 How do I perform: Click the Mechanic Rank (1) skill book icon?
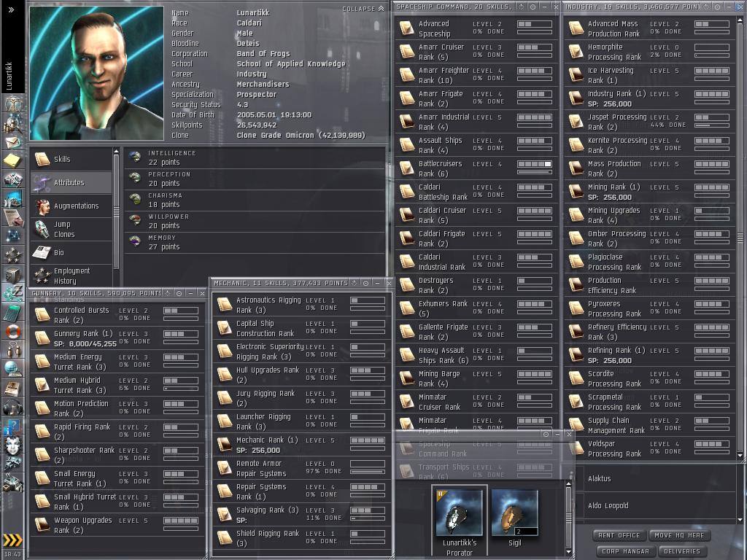tap(225, 445)
